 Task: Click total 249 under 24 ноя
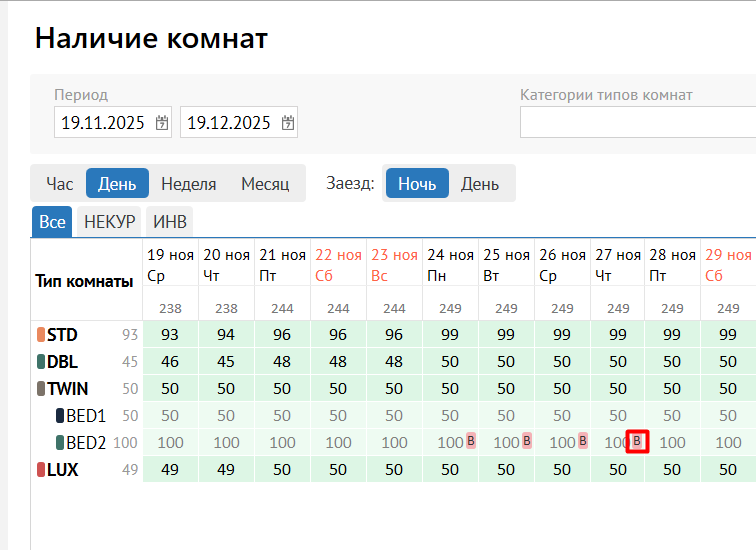450,308
